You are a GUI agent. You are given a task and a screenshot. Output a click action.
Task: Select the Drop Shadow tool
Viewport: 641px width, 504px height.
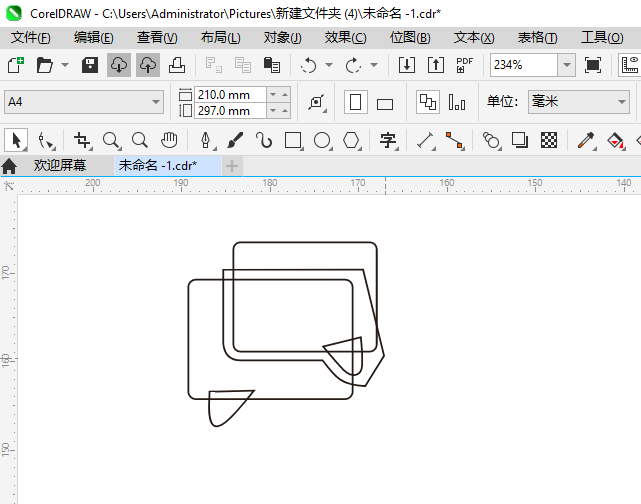(520, 140)
